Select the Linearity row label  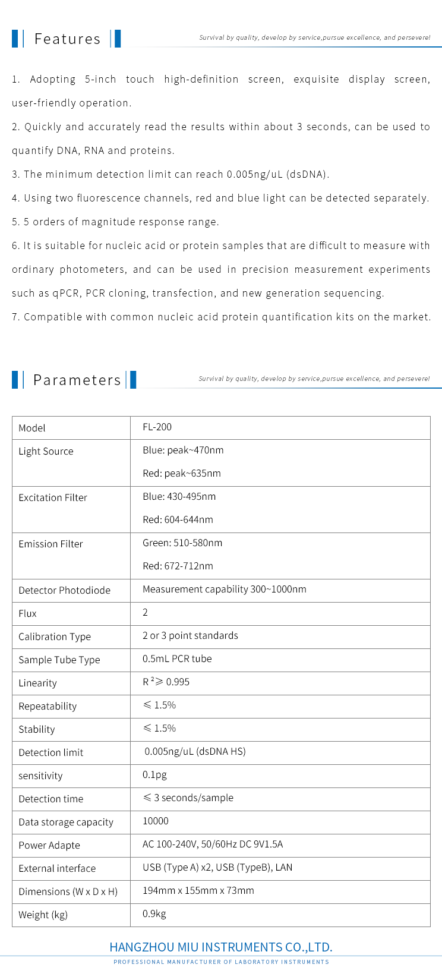point(37,683)
